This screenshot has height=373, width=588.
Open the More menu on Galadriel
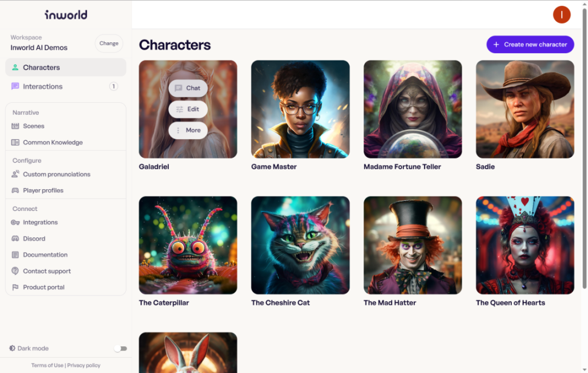coord(188,130)
